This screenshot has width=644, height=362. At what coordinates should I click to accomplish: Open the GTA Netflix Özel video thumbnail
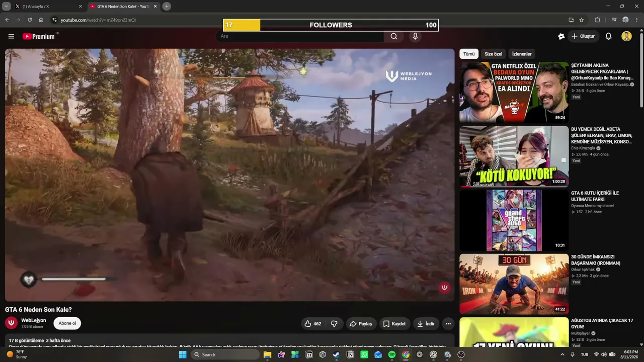[x=514, y=92]
